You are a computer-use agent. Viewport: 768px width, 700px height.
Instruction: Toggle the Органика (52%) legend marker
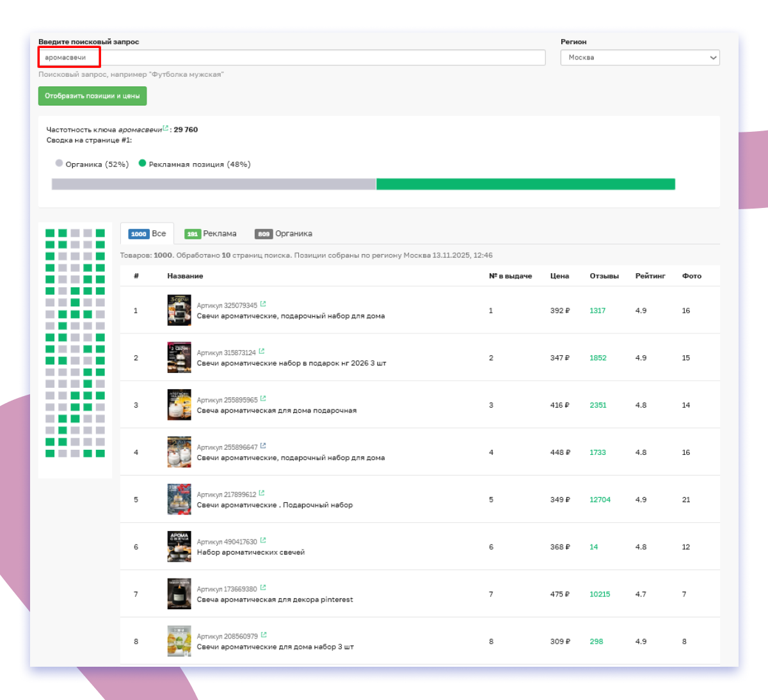pyautogui.click(x=59, y=163)
